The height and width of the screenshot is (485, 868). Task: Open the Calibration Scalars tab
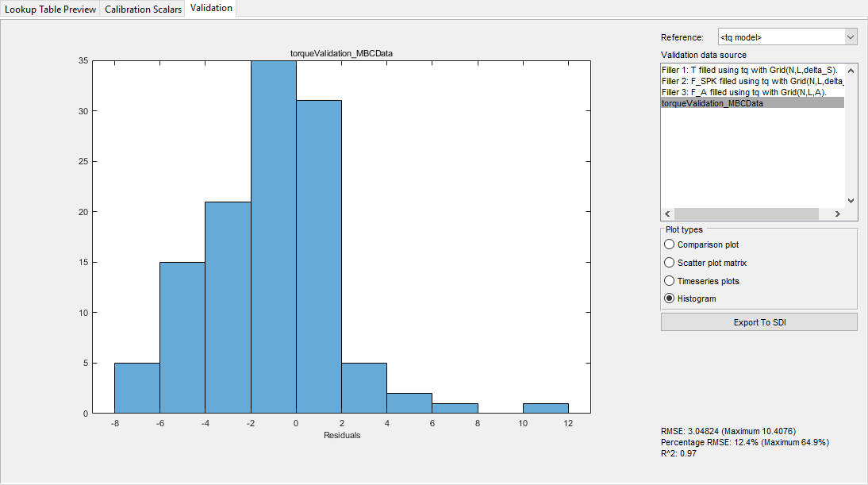point(142,10)
